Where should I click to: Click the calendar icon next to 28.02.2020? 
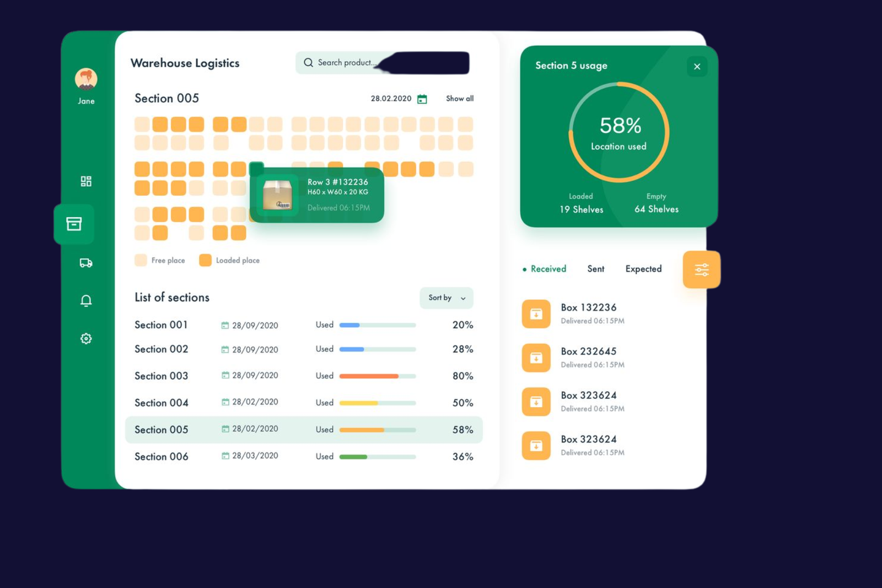pyautogui.click(x=422, y=99)
